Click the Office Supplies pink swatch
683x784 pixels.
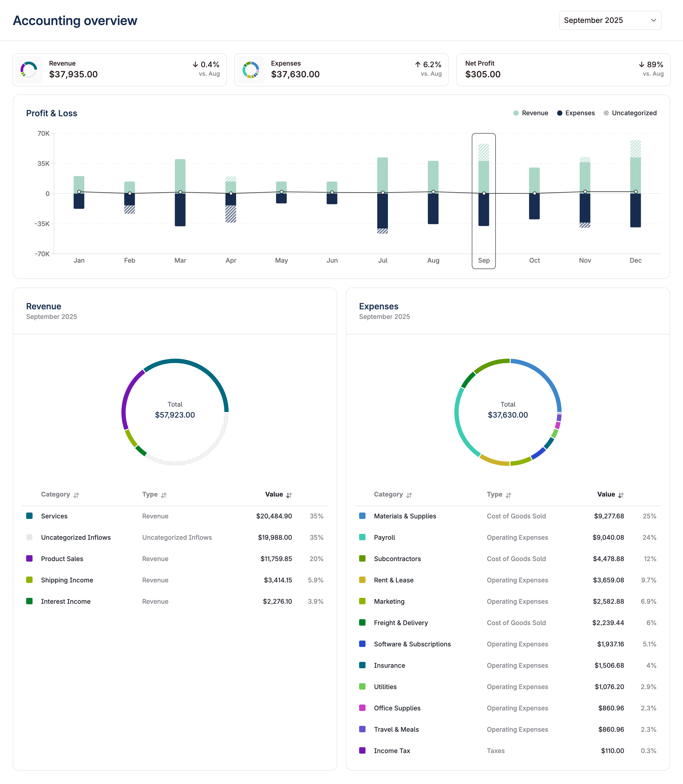coord(362,708)
